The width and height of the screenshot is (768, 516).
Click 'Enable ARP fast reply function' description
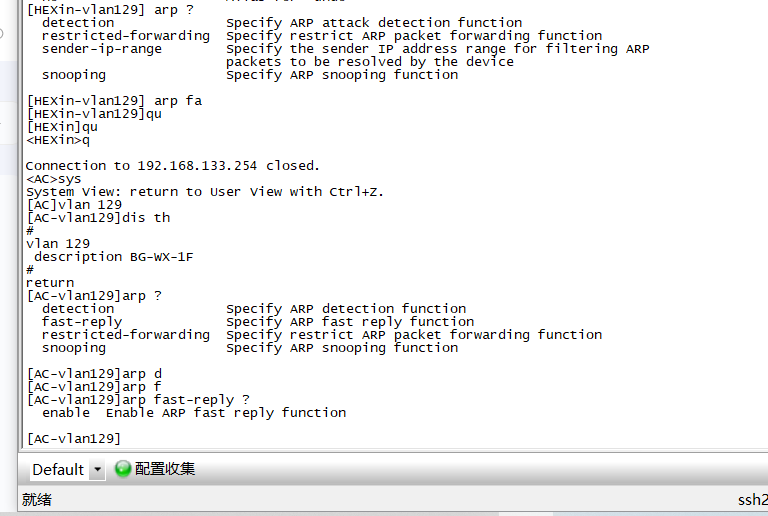point(226,413)
